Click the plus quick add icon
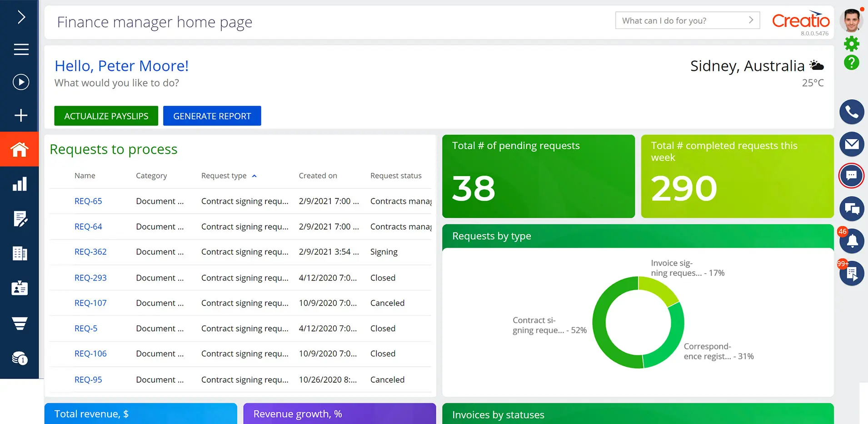 pos(21,115)
